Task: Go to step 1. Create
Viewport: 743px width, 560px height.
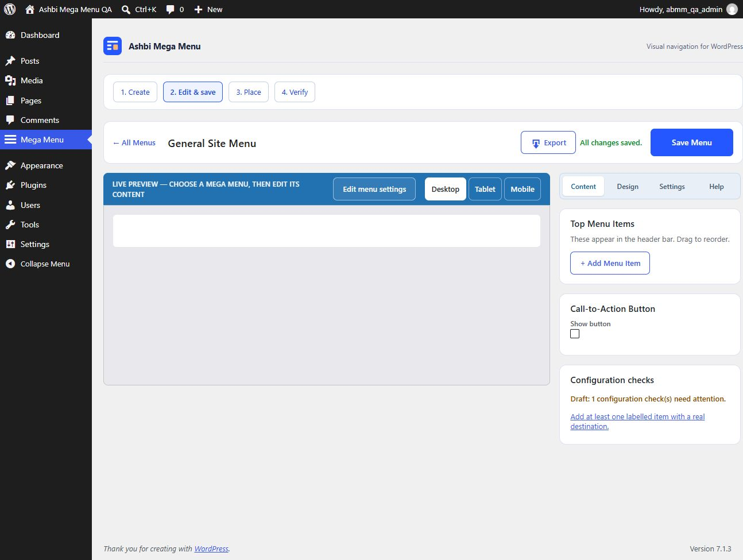Action: 135,92
